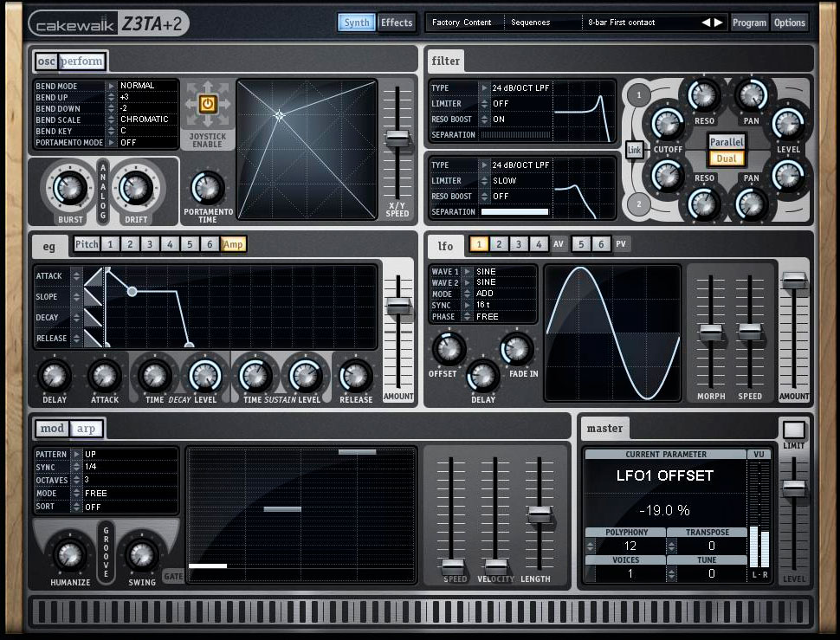Switch to the osc tab
Viewport: 840px width, 640px height.
click(47, 61)
